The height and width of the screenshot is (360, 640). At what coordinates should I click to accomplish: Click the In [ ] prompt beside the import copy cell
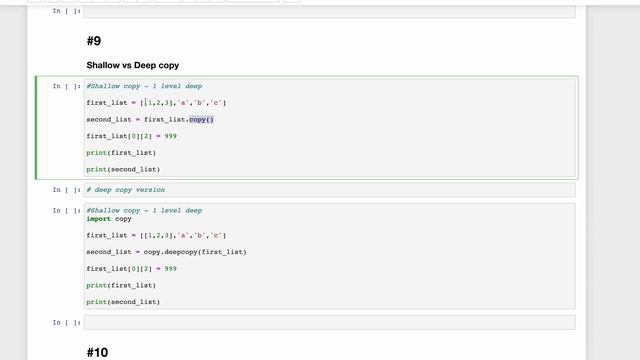coord(67,211)
